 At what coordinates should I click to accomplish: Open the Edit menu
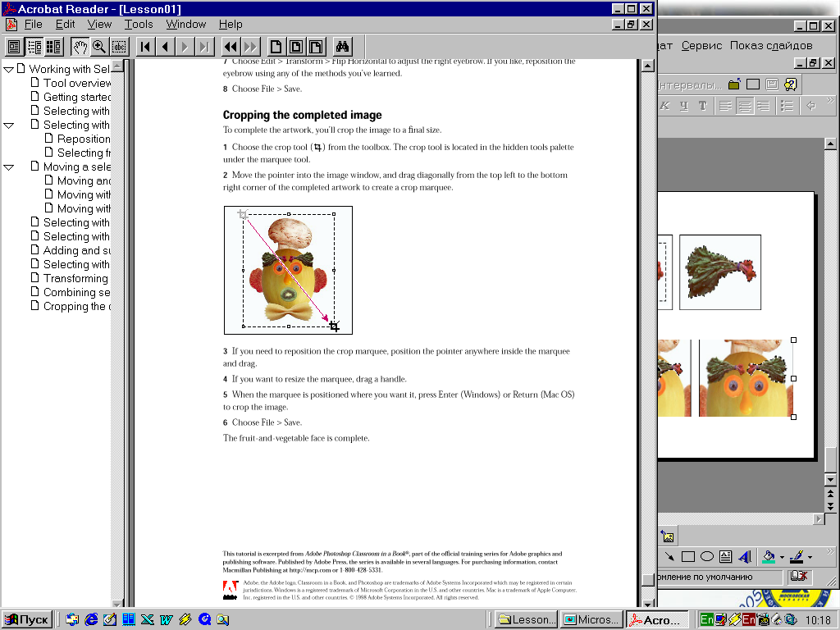tap(66, 24)
